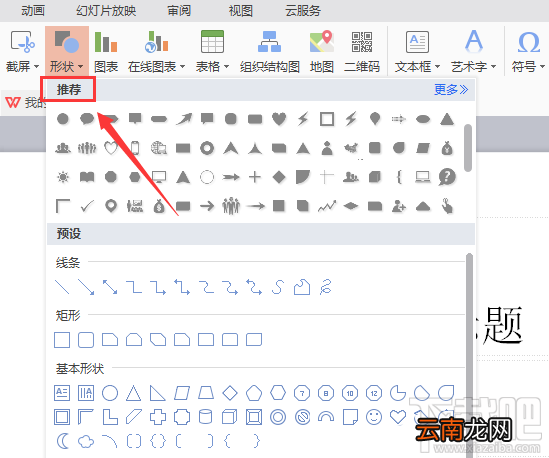The width and height of the screenshot is (549, 458).
Task: Pick the plain diagonal line in 线条
Action: [62, 286]
